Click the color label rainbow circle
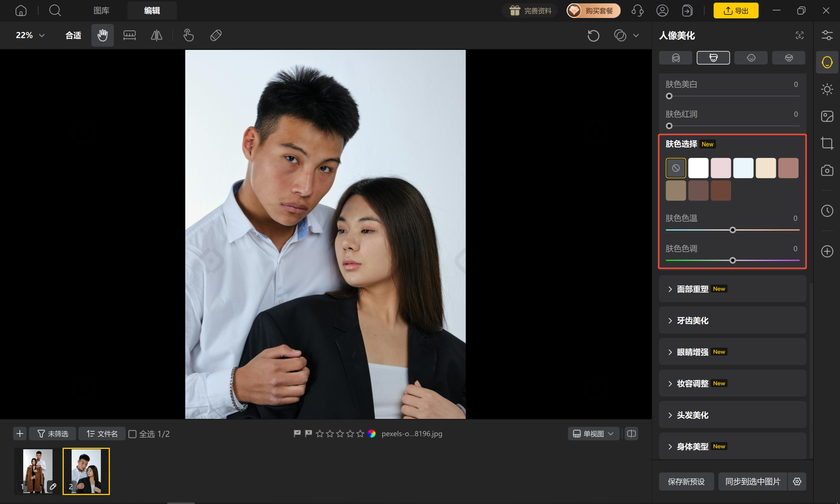 [372, 433]
